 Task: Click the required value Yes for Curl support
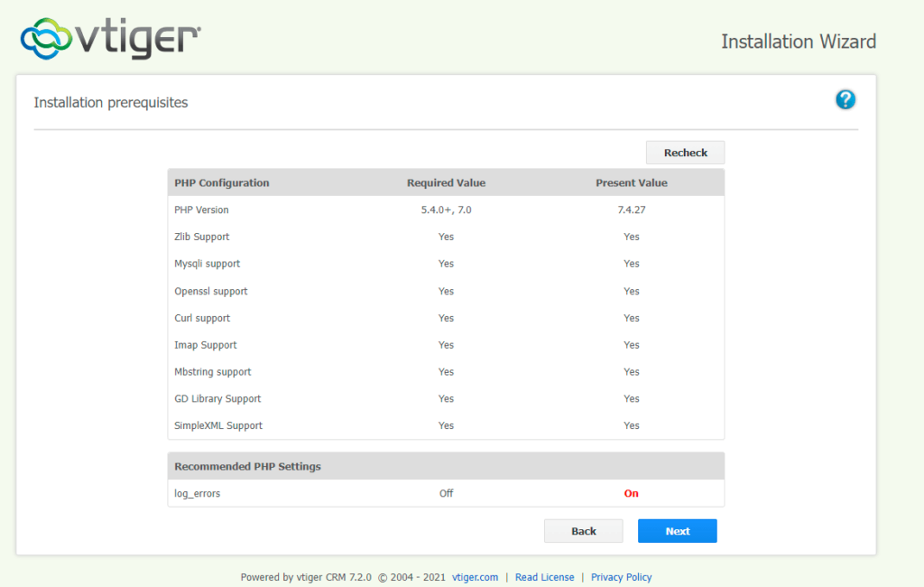[446, 318]
